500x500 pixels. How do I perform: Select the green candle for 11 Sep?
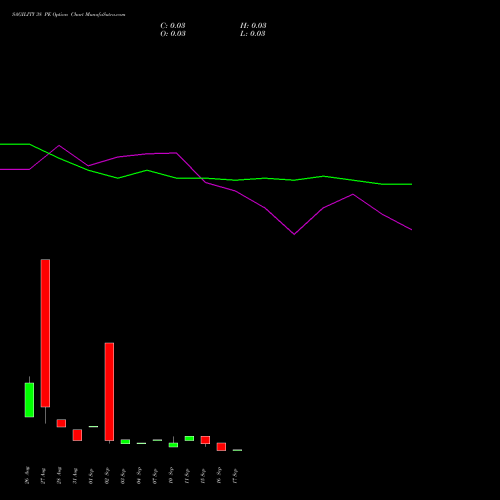coord(189,438)
